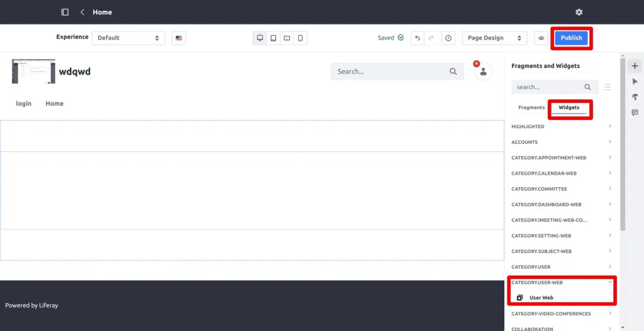Open the Browser arrow pointer icon
This screenshot has height=331, width=644.
pyautogui.click(x=635, y=81)
